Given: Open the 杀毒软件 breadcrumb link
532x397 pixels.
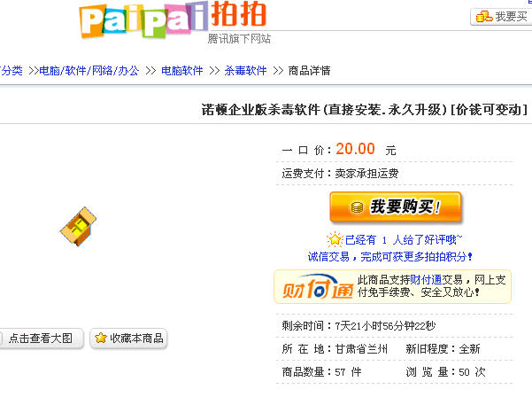Looking at the screenshot, I should [245, 71].
